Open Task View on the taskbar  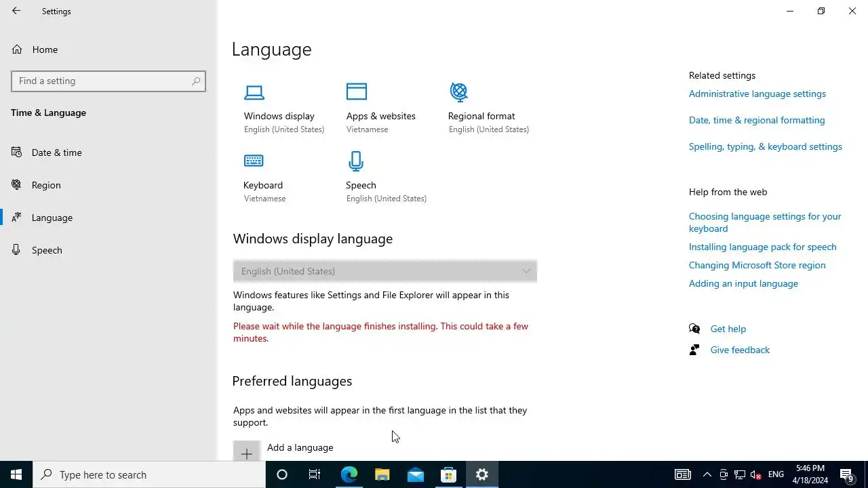tap(315, 474)
